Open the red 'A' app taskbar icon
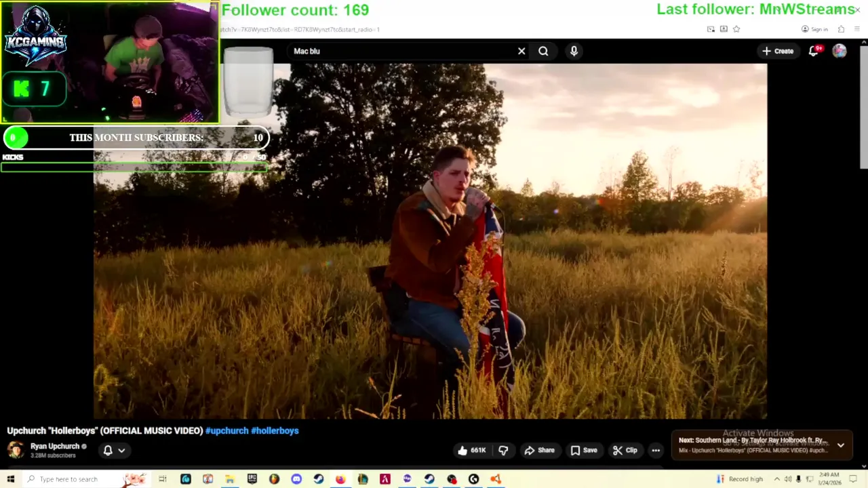The height and width of the screenshot is (488, 868). [384, 479]
